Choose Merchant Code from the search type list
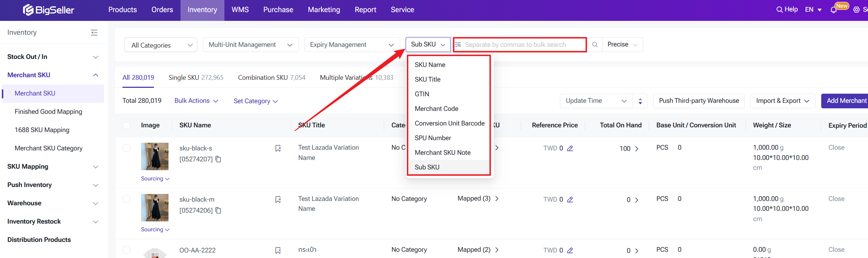 (436, 109)
